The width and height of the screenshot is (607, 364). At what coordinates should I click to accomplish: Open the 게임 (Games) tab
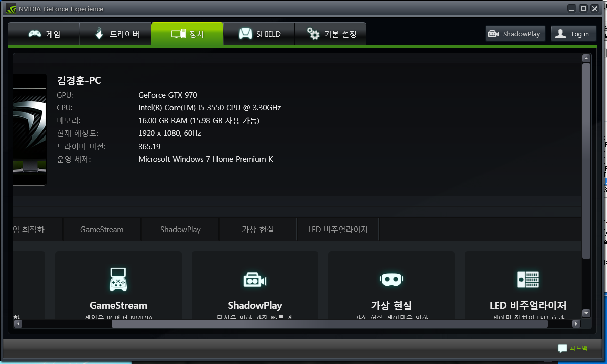pyautogui.click(x=44, y=34)
